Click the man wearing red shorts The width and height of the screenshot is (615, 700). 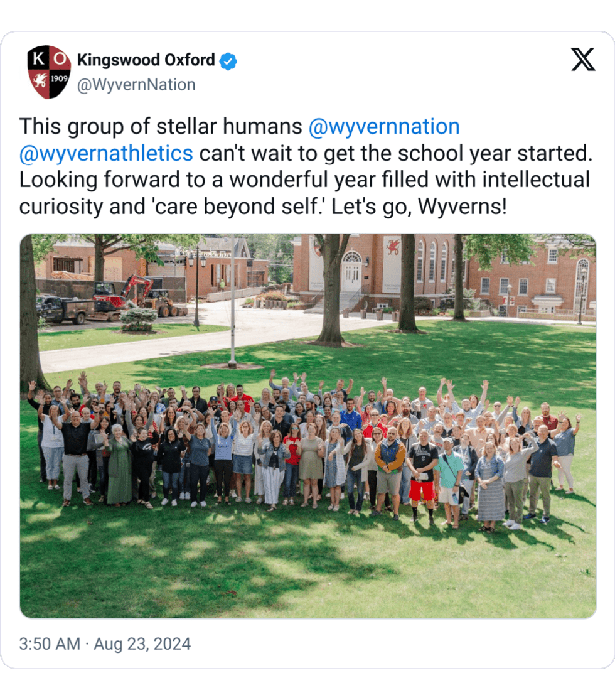click(x=422, y=475)
